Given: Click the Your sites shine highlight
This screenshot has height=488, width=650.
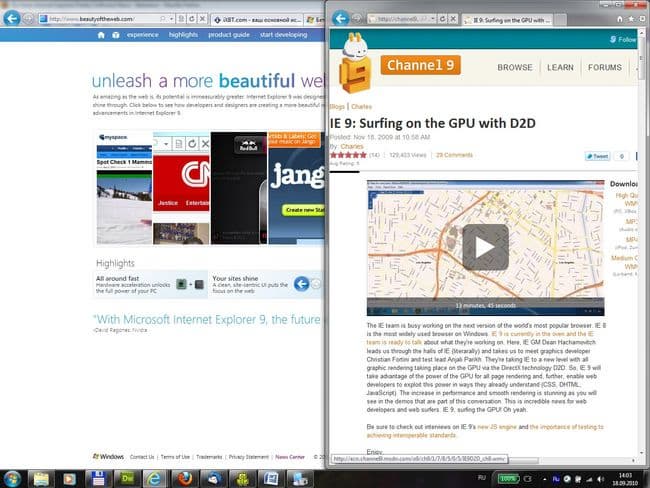Looking at the screenshot, I should (x=266, y=284).
